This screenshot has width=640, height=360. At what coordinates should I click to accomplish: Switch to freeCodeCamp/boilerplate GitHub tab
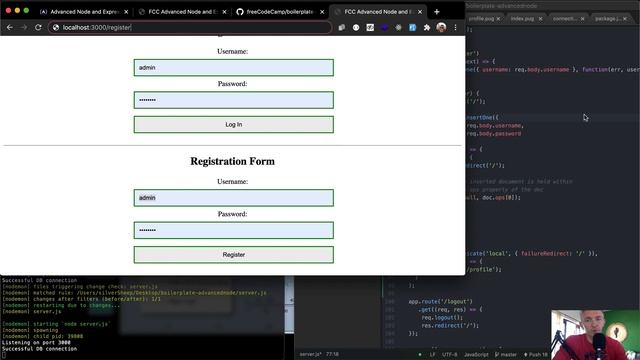pyautogui.click(x=280, y=12)
